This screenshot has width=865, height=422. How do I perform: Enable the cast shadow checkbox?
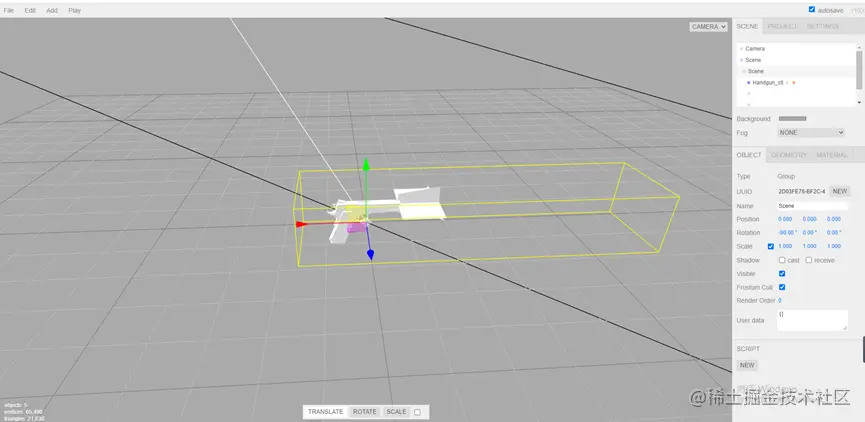782,260
